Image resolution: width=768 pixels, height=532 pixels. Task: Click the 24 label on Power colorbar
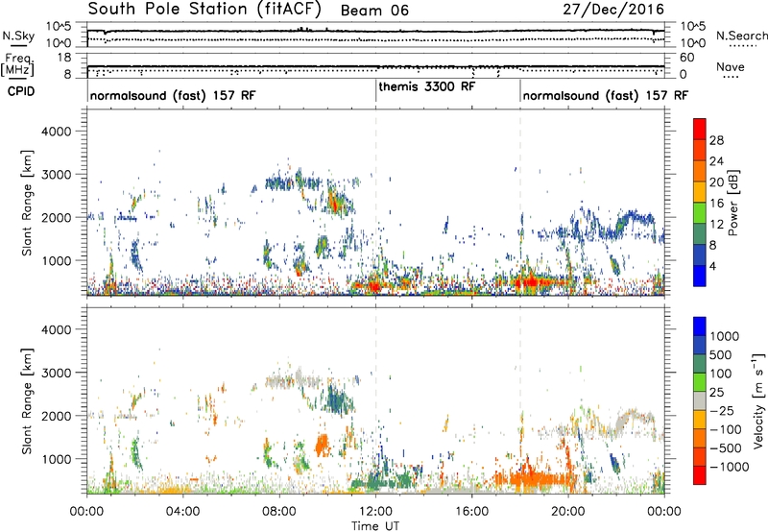coord(716,161)
